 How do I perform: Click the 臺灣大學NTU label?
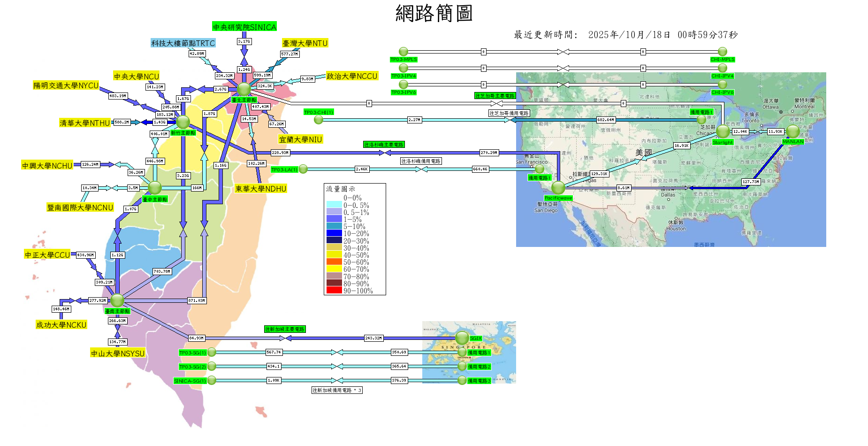305,43
